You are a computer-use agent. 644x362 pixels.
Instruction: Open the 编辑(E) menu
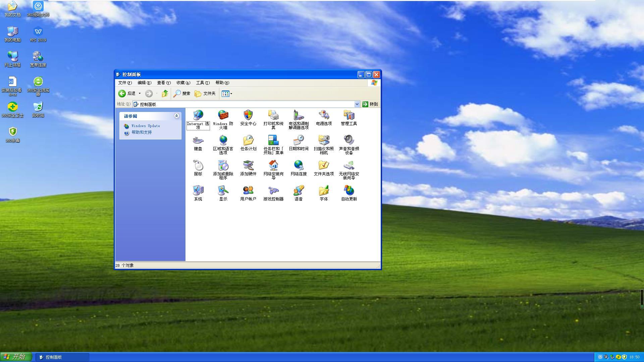click(144, 83)
